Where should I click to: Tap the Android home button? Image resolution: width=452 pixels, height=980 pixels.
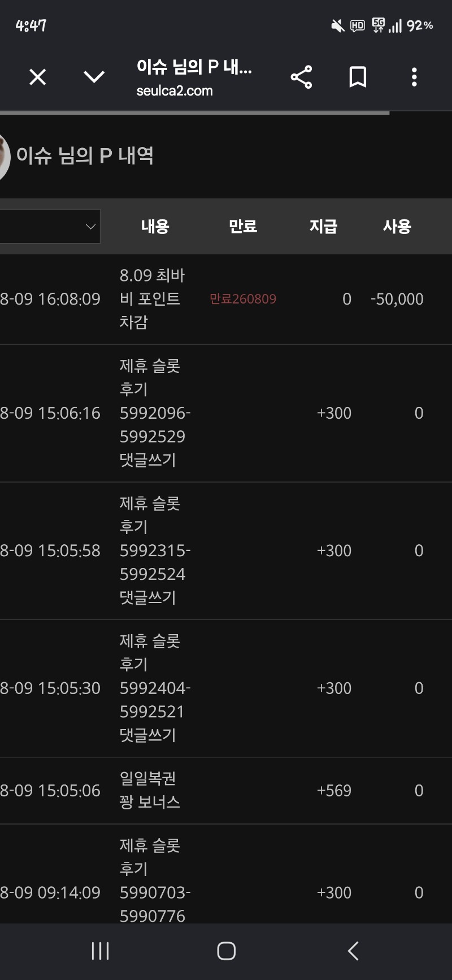[x=226, y=951]
